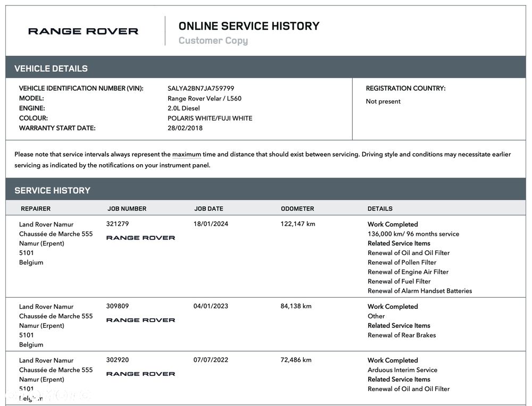
Task: Click the Warranty Start Date label
Action: 57,128
